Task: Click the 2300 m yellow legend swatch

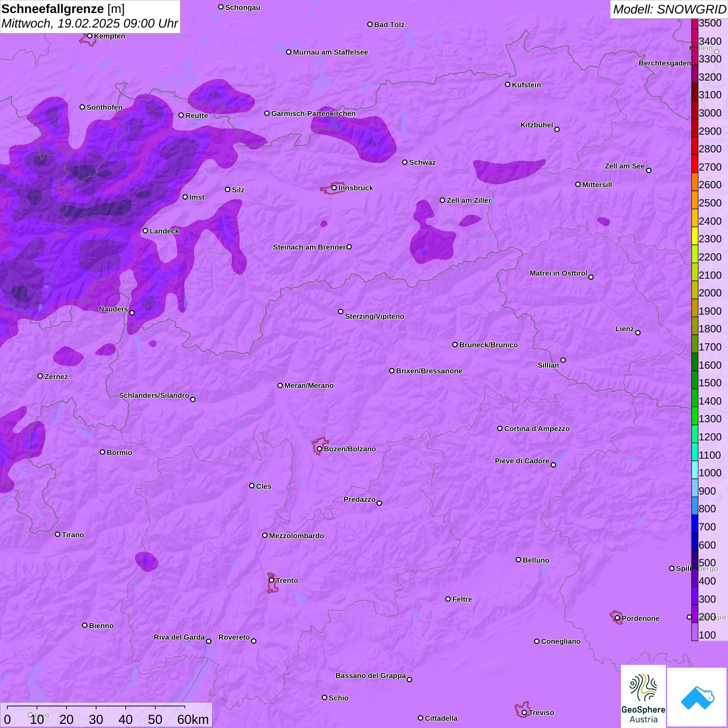Action: (x=695, y=236)
